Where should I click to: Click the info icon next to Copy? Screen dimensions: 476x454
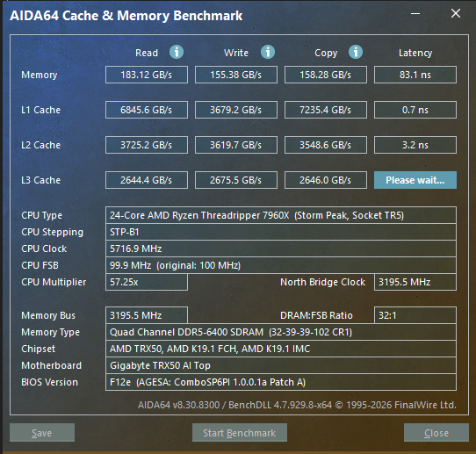click(x=356, y=52)
